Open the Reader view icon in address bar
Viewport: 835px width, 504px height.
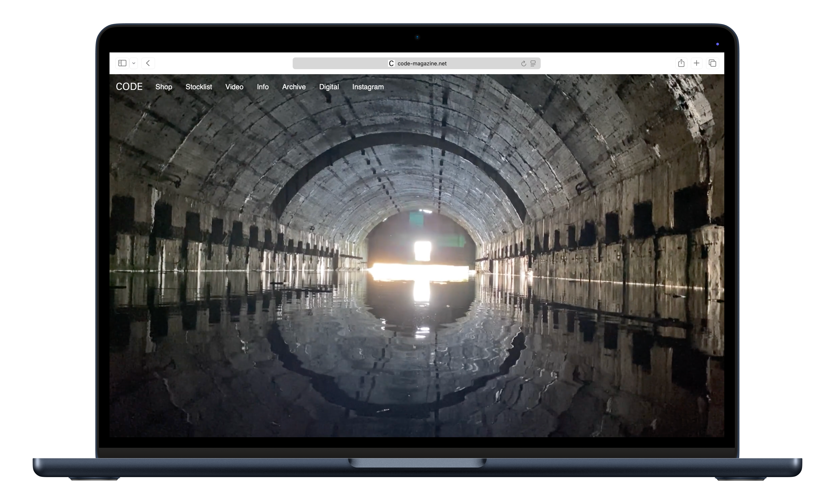(x=533, y=63)
